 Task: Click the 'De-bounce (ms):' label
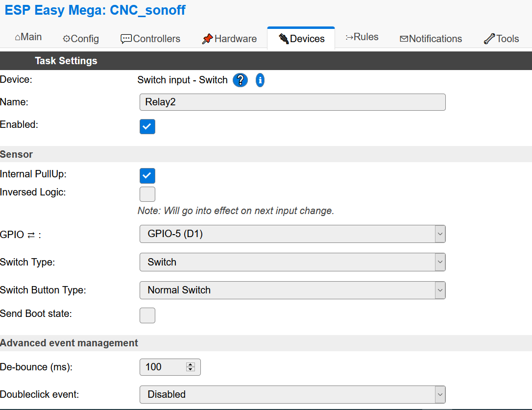[36, 367]
